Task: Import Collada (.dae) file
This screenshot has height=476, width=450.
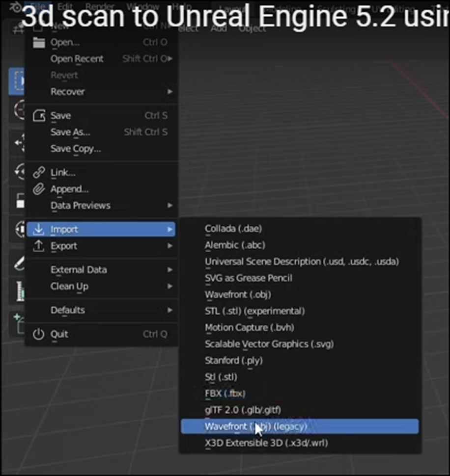Action: click(300, 229)
